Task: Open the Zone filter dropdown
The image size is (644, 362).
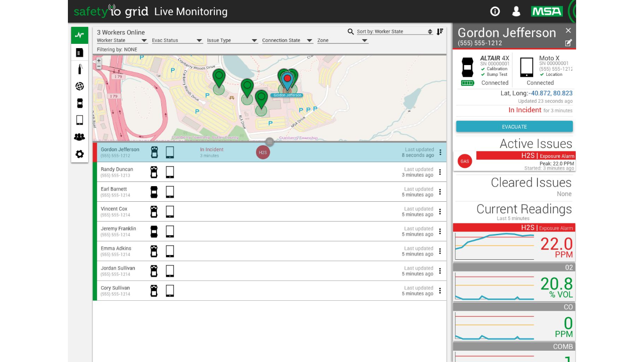Action: [365, 41]
